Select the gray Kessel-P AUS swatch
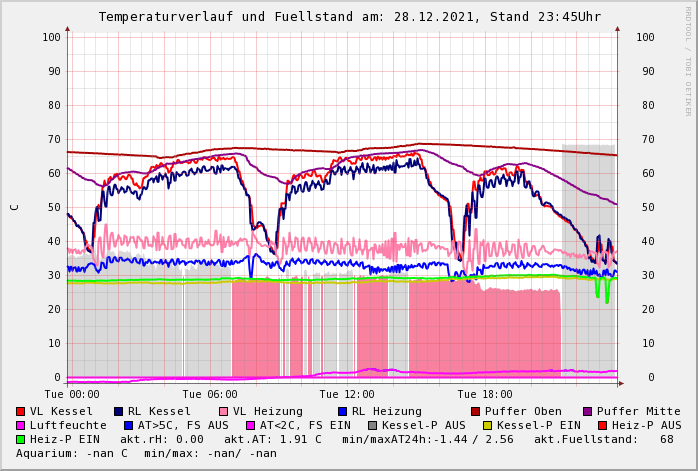 click(373, 425)
